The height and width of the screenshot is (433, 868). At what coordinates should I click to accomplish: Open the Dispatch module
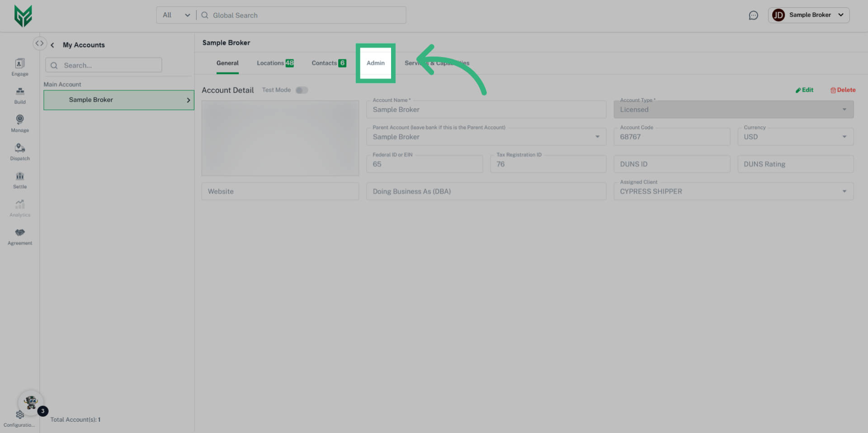click(20, 152)
